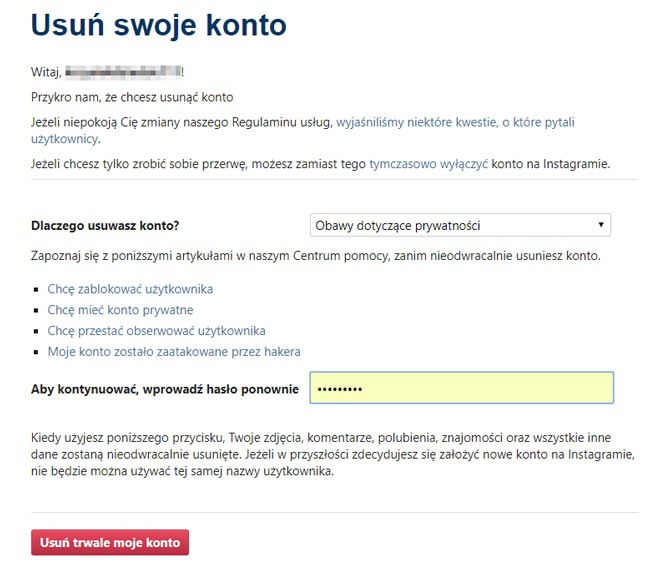The width and height of the screenshot is (670, 570).
Task: Open the 'Moje konto zostało zaatakowane przez hakera' link
Action: 174,351
